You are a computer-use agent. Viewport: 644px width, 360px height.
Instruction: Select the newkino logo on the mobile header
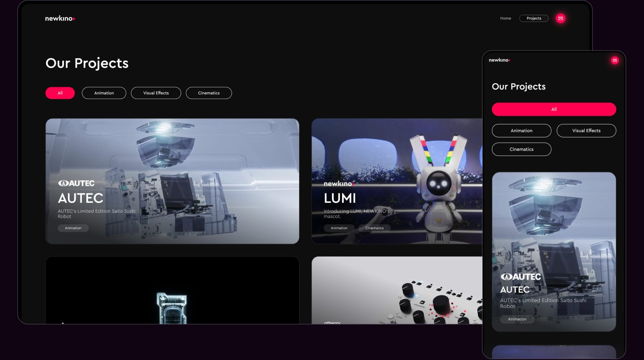click(x=499, y=59)
